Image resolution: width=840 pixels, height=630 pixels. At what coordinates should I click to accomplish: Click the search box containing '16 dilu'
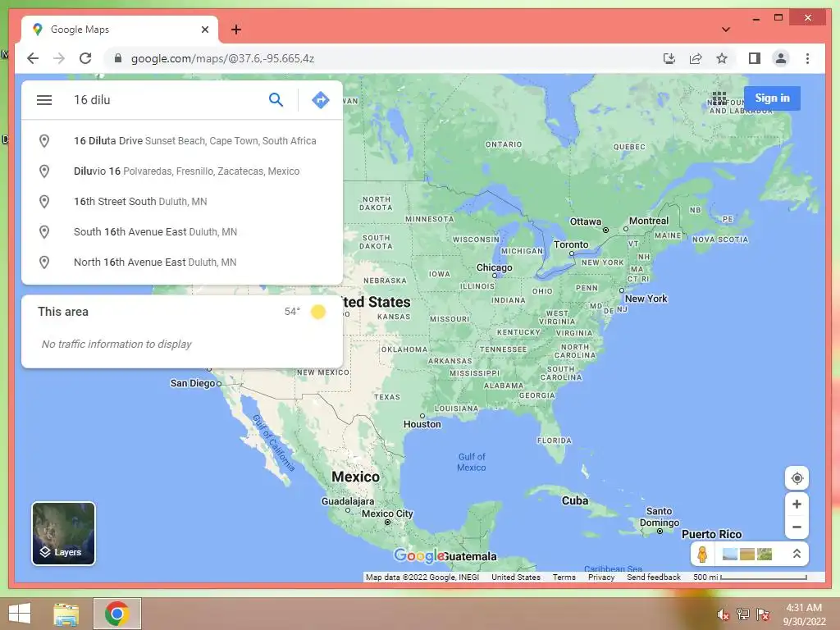tap(166, 99)
